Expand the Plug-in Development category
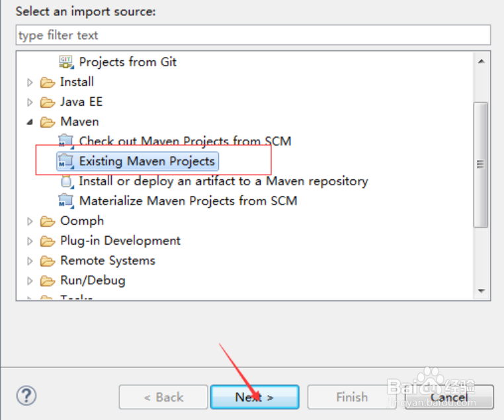 coord(29,241)
